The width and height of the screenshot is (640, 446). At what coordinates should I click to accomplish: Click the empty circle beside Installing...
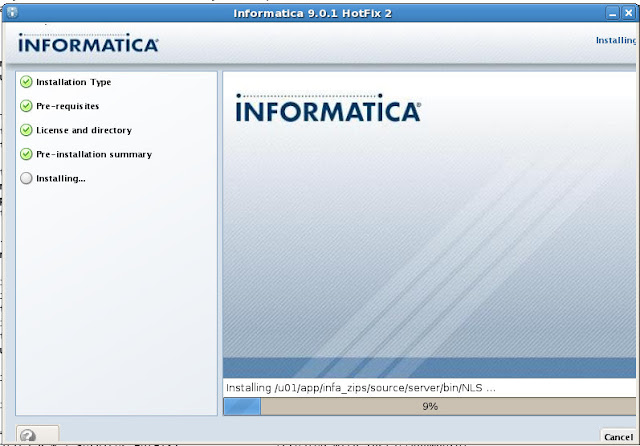(x=26, y=178)
